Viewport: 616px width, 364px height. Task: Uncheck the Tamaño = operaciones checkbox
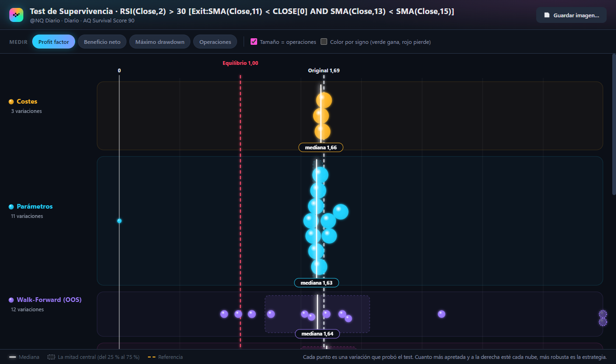tap(254, 42)
